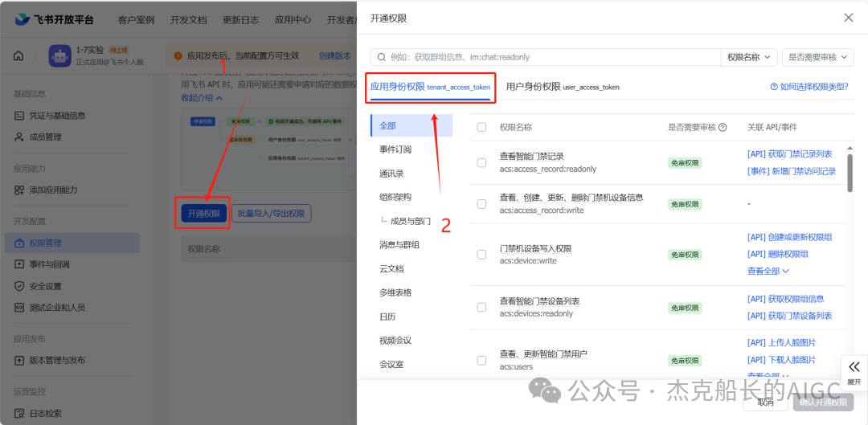Click the 日志检索 sidebar icon

point(19,414)
